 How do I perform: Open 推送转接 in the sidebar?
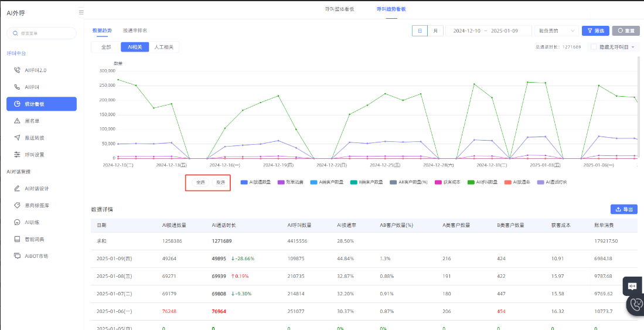(34, 138)
